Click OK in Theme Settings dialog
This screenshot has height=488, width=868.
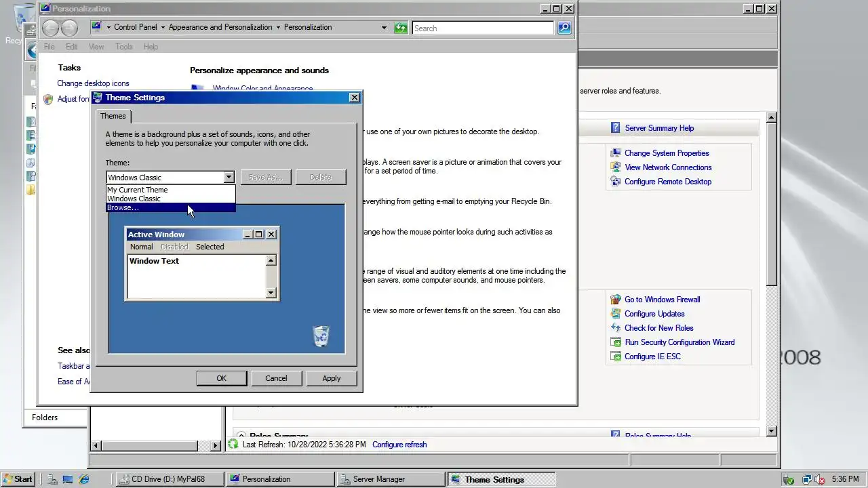[221, 378]
